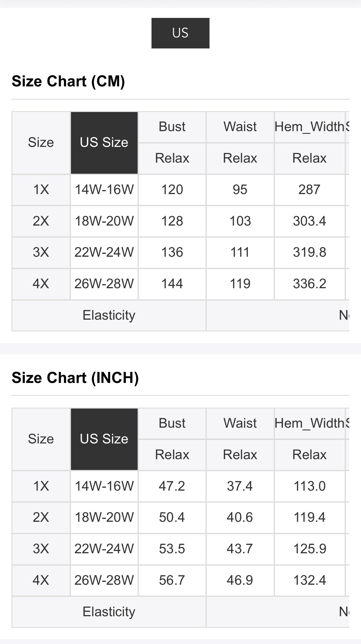Click the 4X bust value 56.7
Screen dimensions: 361x644
pyautogui.click(x=172, y=580)
